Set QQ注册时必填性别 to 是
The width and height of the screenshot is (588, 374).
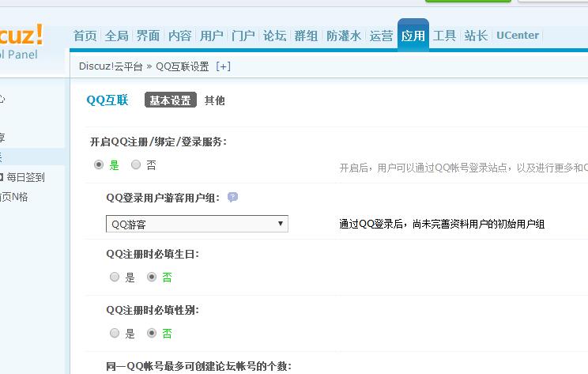(115, 333)
